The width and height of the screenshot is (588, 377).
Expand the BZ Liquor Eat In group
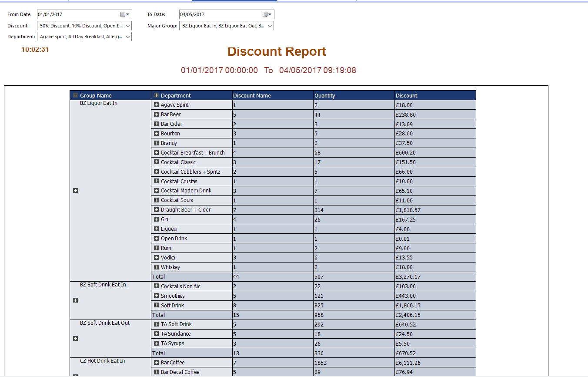(75, 191)
